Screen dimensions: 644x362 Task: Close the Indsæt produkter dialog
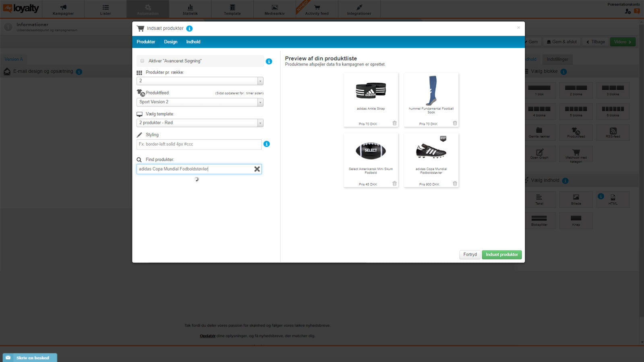[x=518, y=28]
